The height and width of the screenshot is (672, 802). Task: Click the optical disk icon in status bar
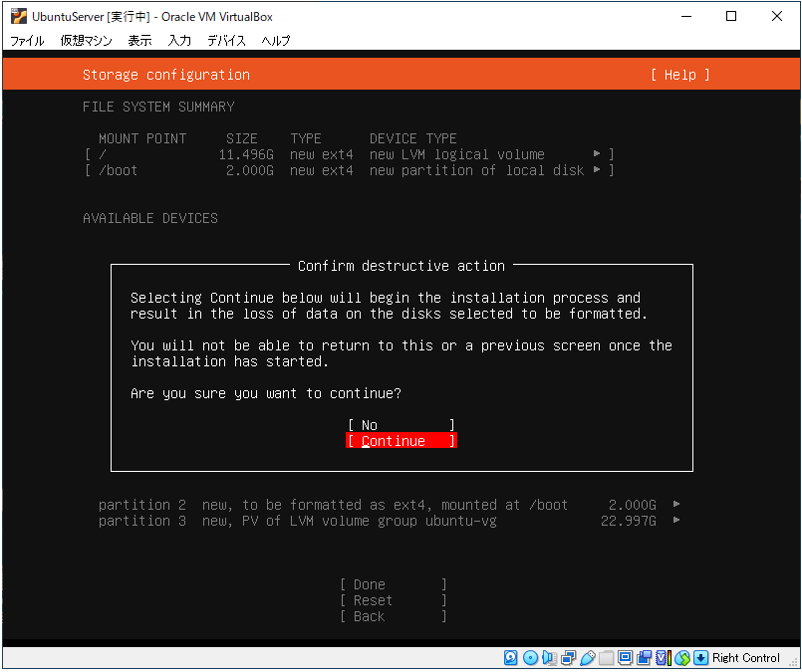point(530,658)
